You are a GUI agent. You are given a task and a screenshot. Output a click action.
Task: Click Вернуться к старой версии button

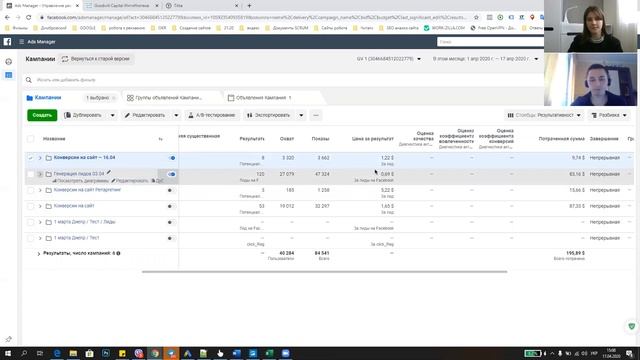click(x=96, y=59)
